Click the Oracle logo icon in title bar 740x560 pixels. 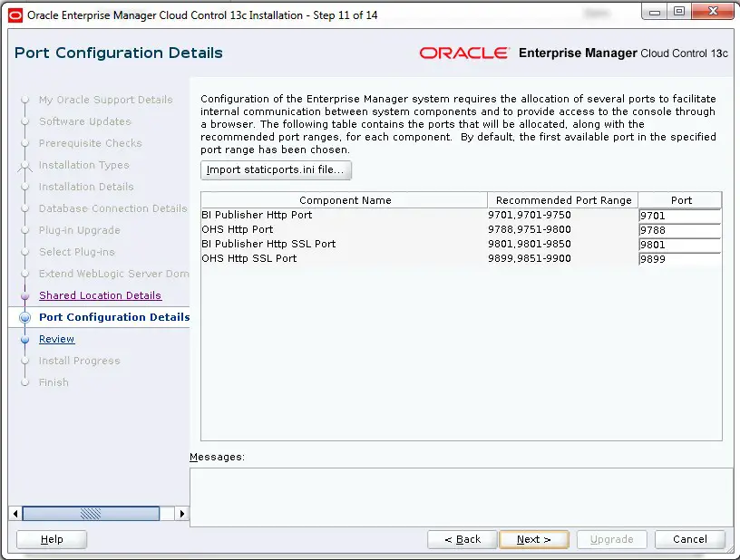15,15
